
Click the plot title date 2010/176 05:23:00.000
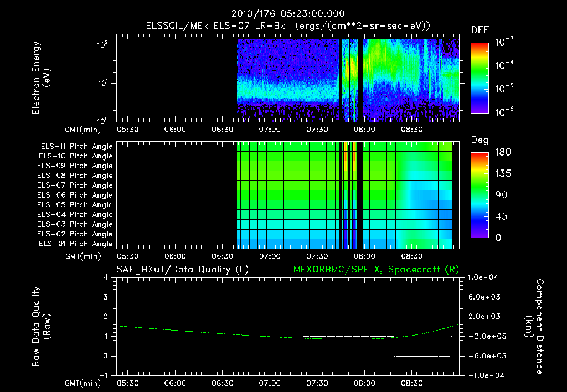tap(288, 14)
